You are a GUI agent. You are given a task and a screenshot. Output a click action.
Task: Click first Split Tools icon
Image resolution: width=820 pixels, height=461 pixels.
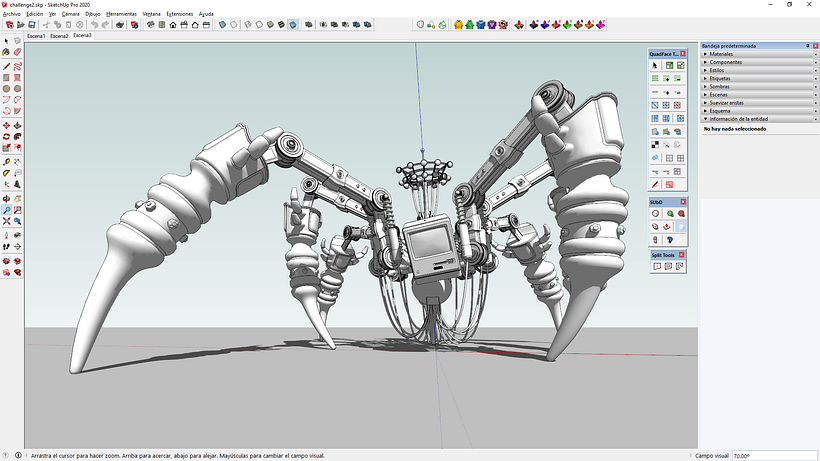[657, 266]
